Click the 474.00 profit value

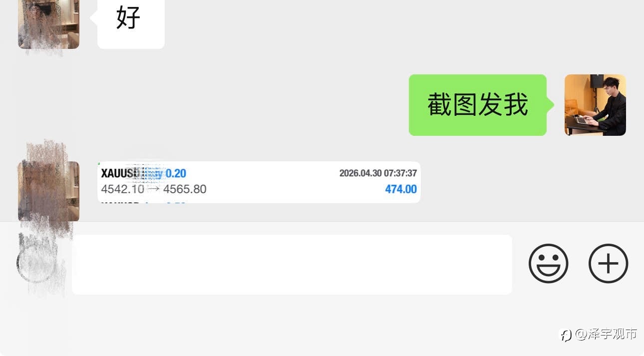[x=401, y=189]
